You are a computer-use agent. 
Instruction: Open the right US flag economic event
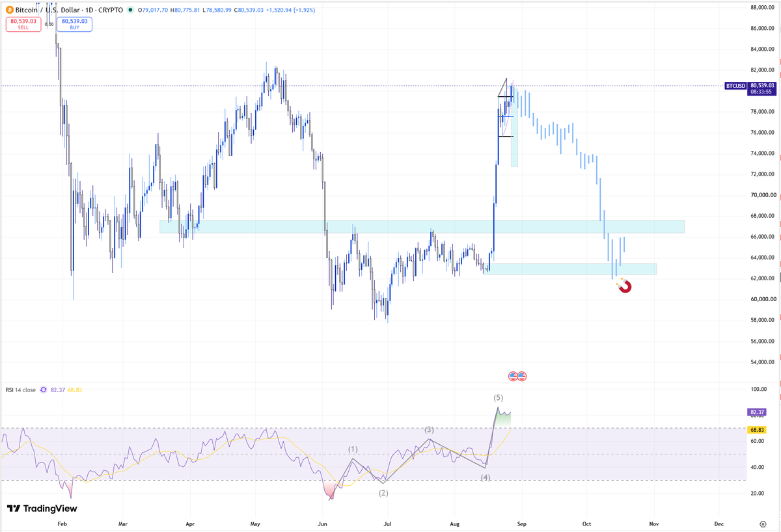pos(521,376)
